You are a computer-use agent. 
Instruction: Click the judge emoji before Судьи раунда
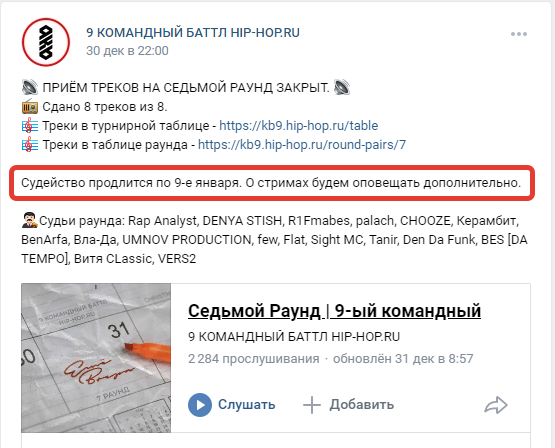29,220
